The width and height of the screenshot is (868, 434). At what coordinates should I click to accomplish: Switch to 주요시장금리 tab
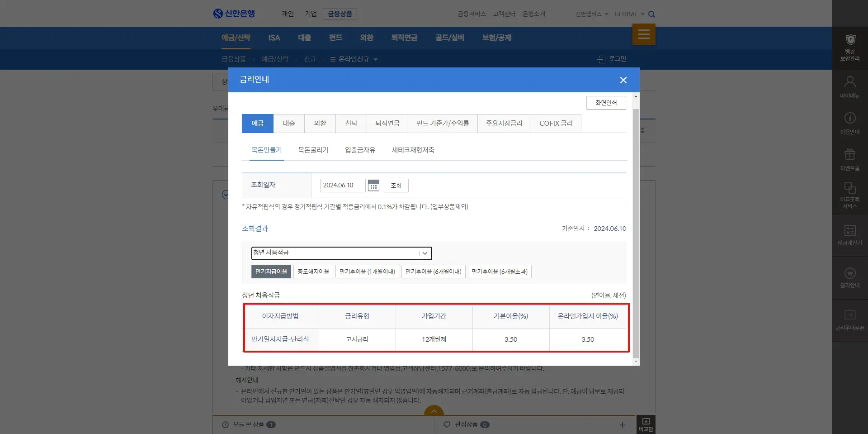[x=504, y=124]
